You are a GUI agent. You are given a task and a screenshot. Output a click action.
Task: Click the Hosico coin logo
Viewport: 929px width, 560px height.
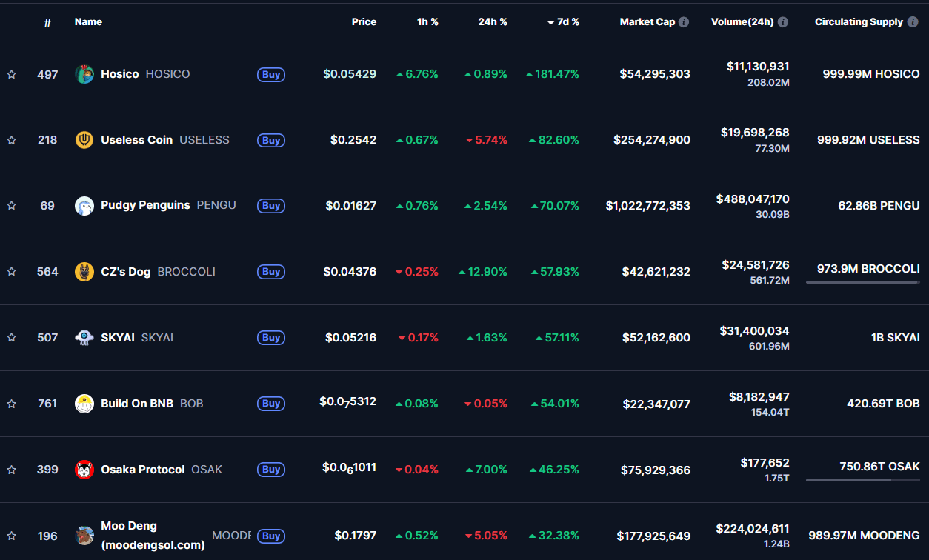(x=84, y=74)
